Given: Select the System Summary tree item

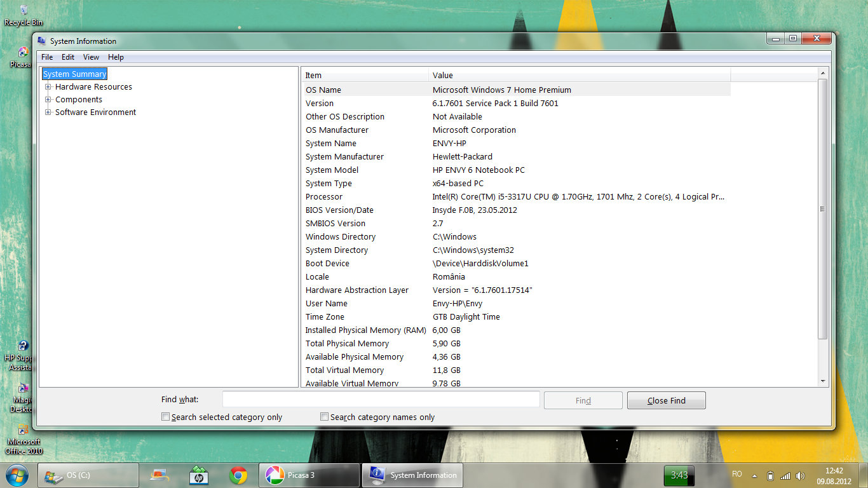Looking at the screenshot, I should click(x=74, y=74).
